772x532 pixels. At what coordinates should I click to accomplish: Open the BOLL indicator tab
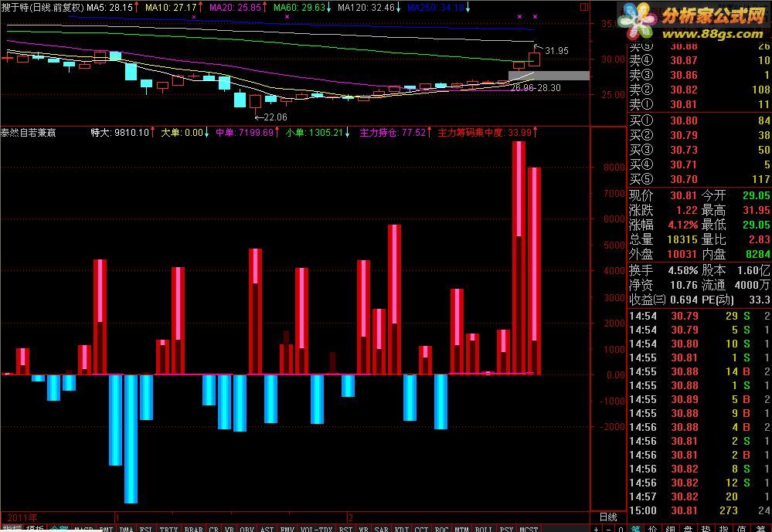(x=484, y=530)
